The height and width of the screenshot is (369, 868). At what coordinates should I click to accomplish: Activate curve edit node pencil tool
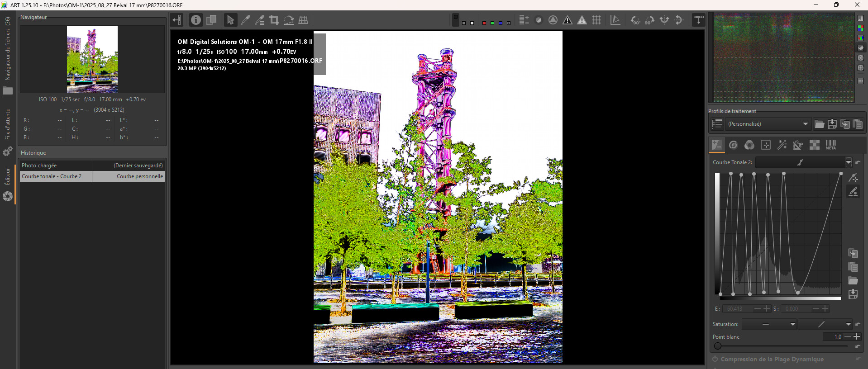click(853, 192)
